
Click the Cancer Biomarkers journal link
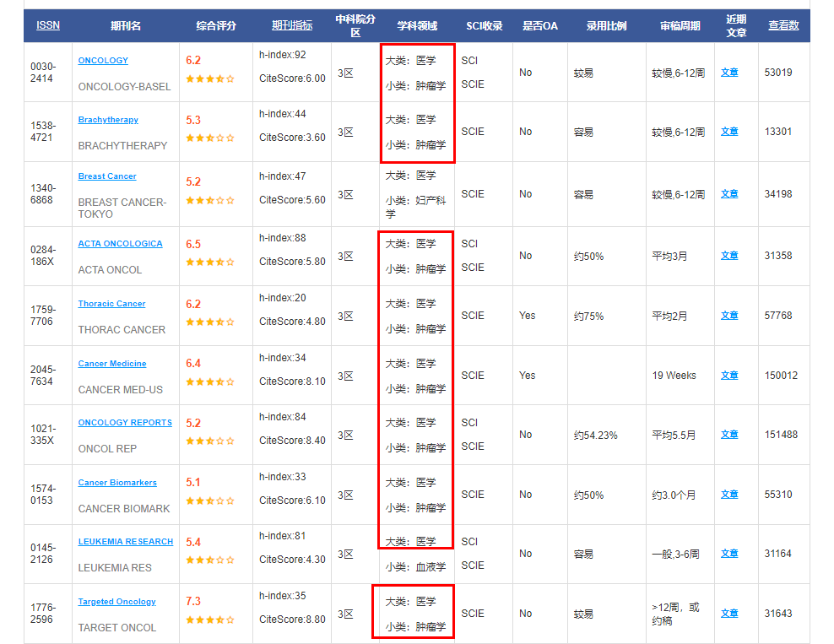(x=117, y=483)
